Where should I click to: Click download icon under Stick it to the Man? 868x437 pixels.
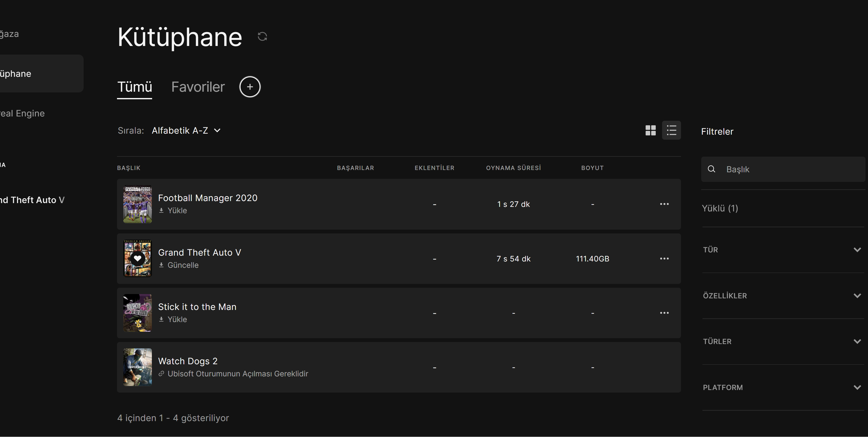(161, 319)
